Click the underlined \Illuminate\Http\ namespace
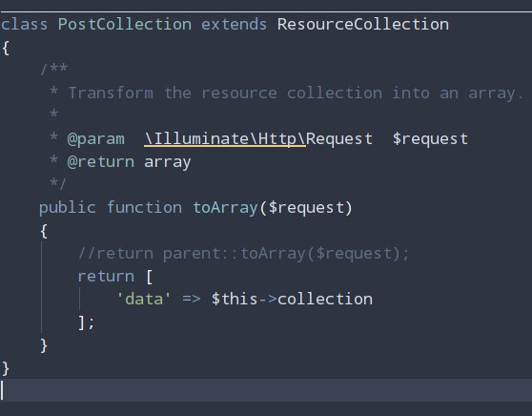 [225, 139]
